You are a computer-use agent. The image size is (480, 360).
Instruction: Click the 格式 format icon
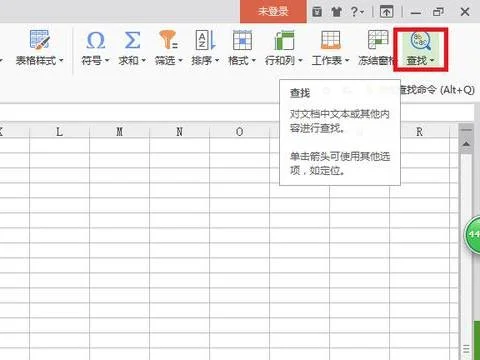coord(242,40)
